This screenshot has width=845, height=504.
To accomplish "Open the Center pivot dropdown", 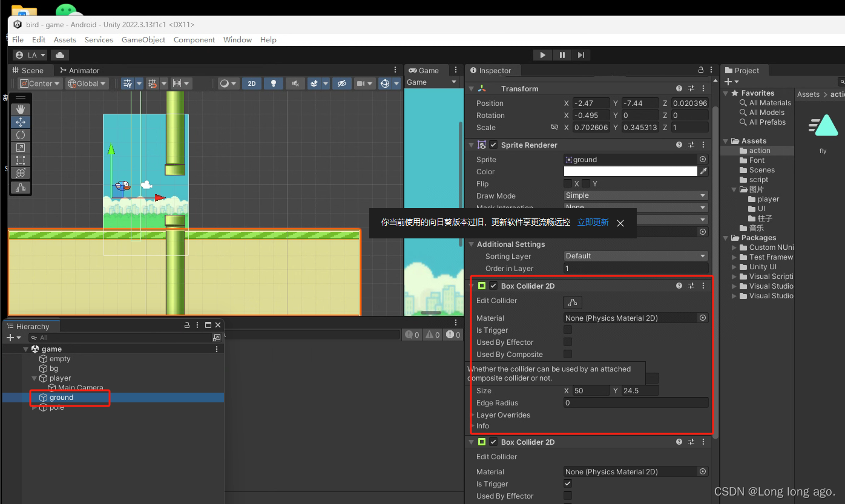I will click(x=41, y=83).
